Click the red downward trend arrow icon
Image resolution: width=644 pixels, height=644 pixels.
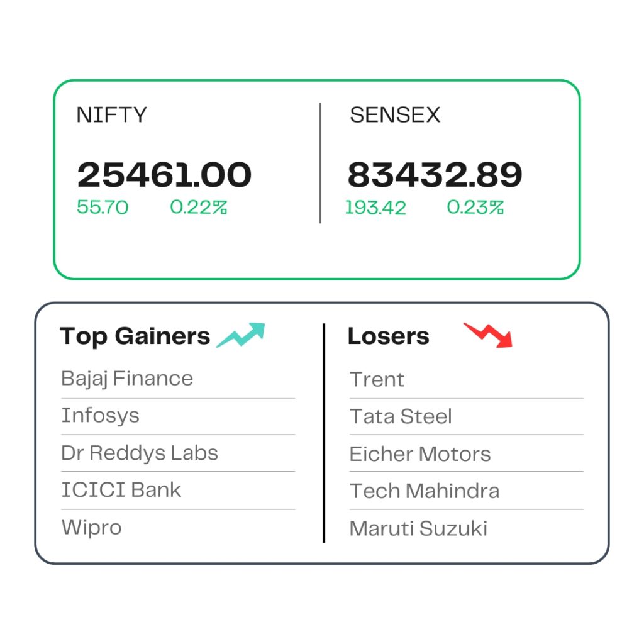[488, 335]
